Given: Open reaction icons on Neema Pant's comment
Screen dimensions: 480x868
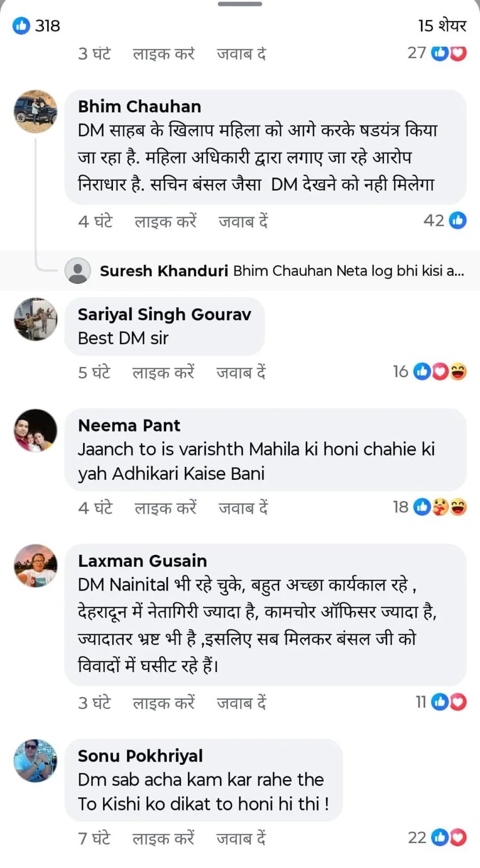Looking at the screenshot, I should [440, 507].
